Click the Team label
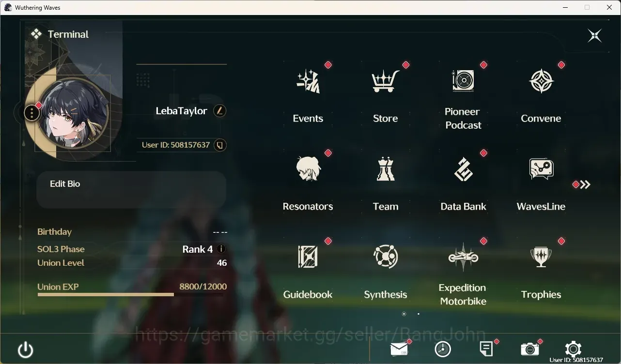 point(386,206)
